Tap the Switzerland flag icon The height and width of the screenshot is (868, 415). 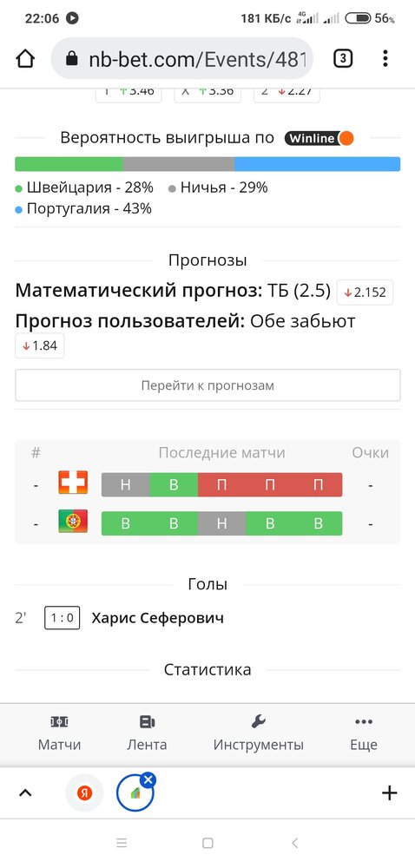[73, 482]
